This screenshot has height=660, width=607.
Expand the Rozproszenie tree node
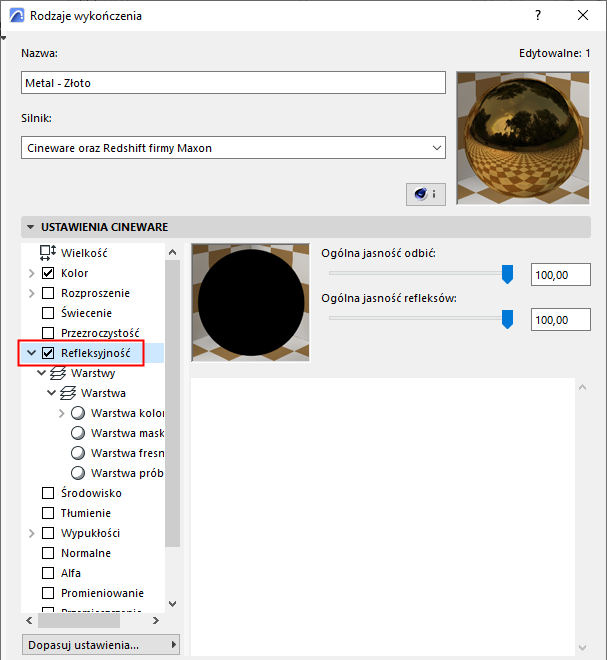32,293
